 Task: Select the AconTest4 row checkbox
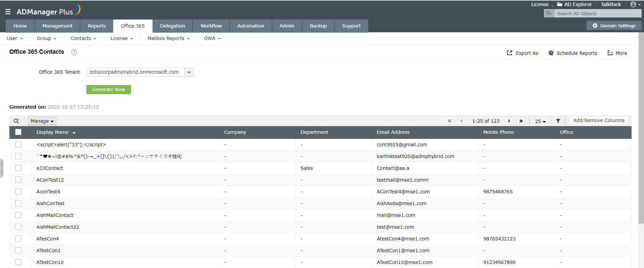[x=18, y=192]
